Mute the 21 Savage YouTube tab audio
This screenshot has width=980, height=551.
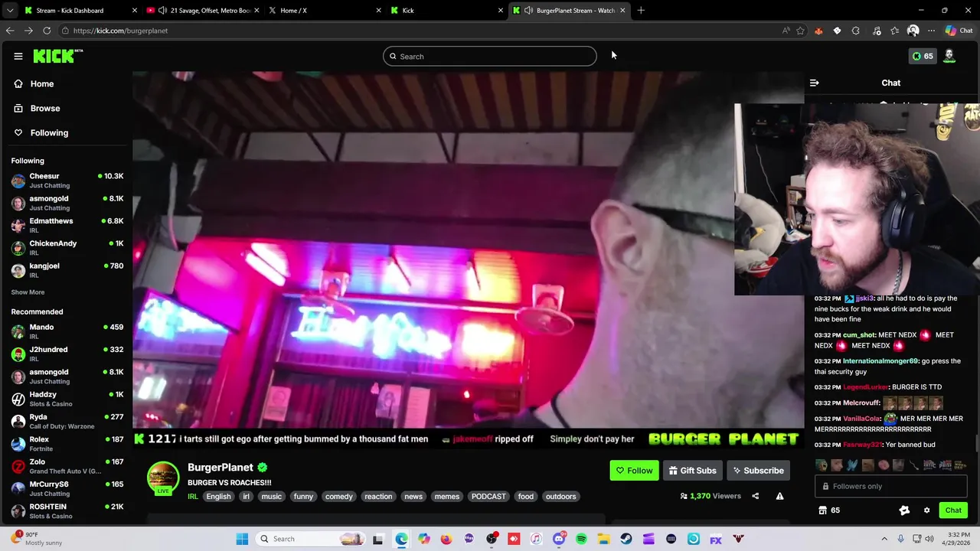point(162,10)
